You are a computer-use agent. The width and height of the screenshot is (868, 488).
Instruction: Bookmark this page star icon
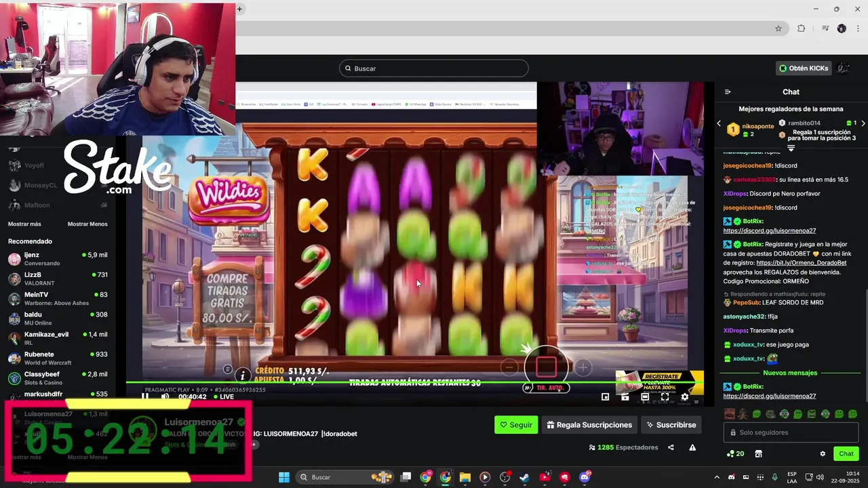[778, 28]
